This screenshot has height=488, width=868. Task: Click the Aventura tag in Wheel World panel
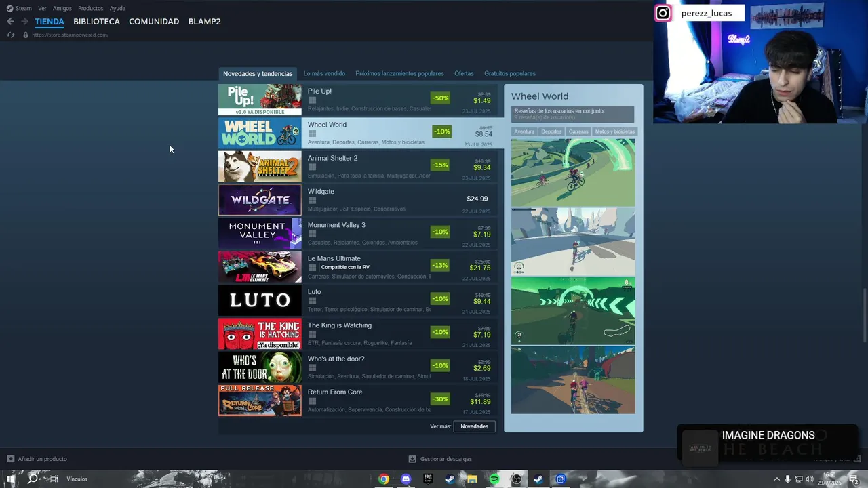524,131
